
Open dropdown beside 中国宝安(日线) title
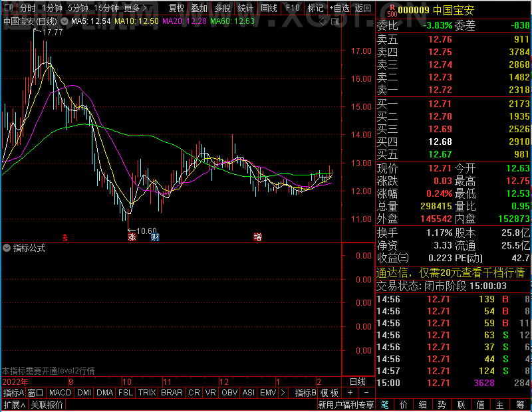pos(64,21)
